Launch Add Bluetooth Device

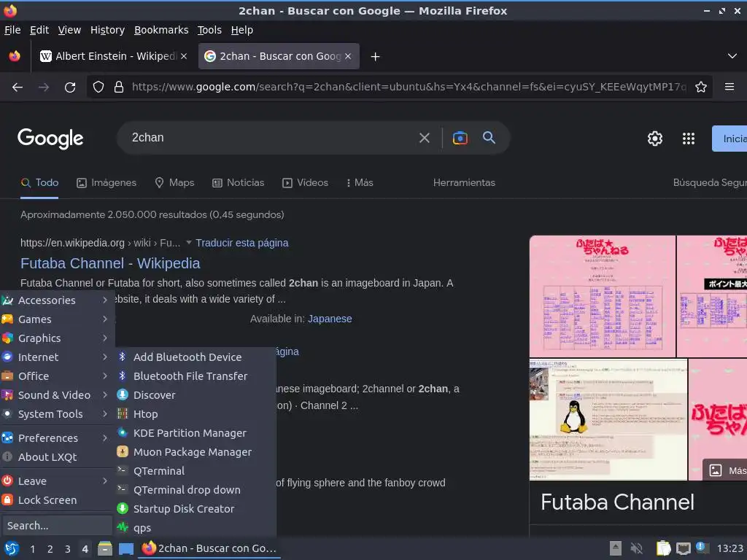coord(196,357)
